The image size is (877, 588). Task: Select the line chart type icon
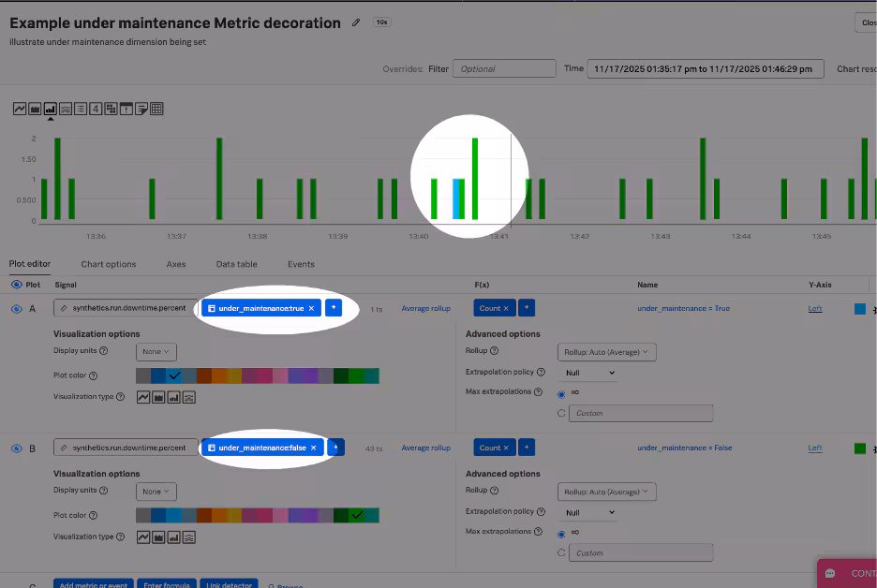tap(20, 109)
